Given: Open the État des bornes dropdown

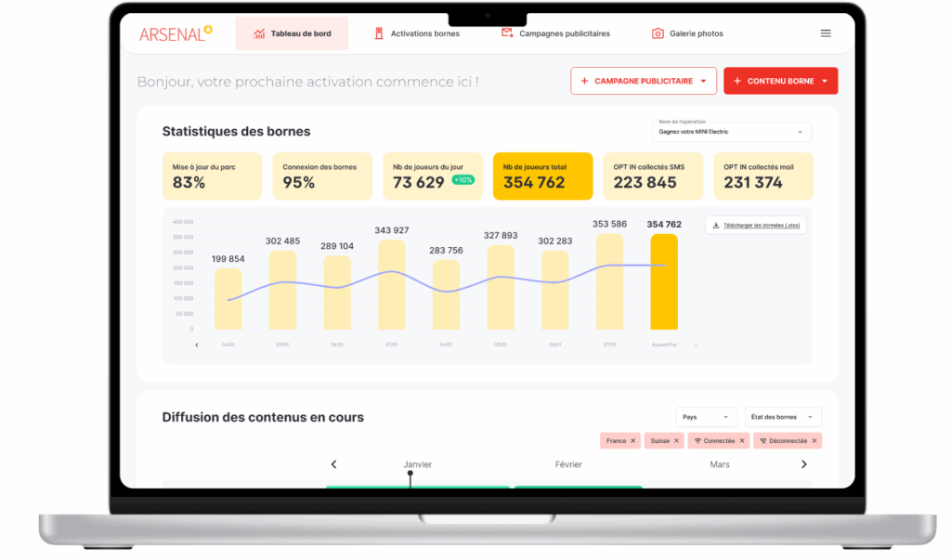Looking at the screenshot, I should pos(781,416).
